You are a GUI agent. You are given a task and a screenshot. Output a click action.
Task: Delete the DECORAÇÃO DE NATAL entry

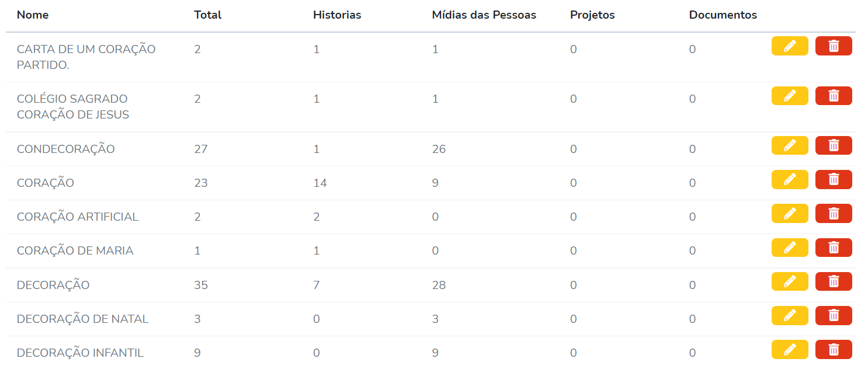tap(834, 316)
